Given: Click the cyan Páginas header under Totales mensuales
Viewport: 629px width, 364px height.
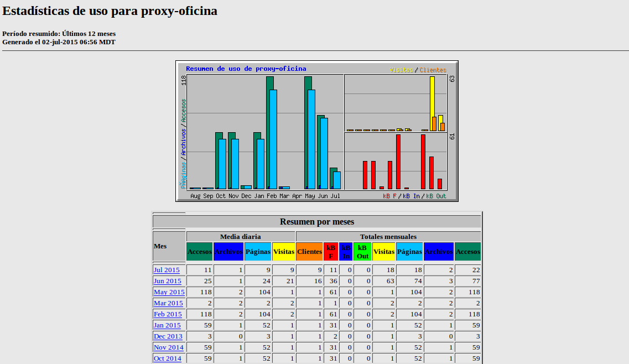Looking at the screenshot, I should (x=409, y=252).
